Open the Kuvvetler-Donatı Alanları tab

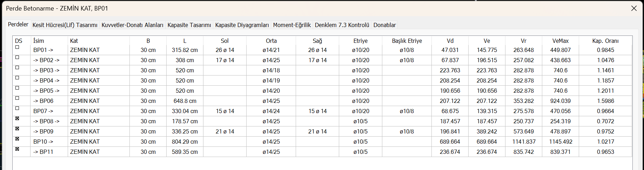132,25
